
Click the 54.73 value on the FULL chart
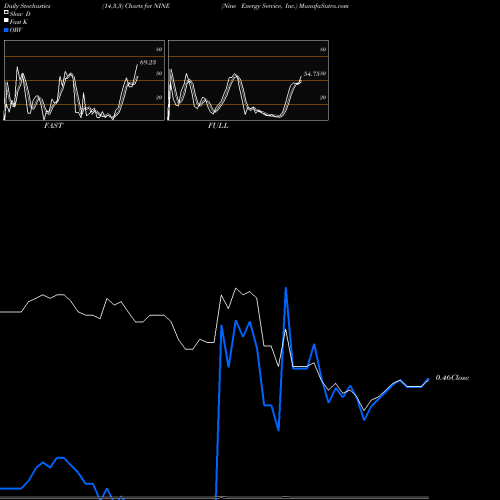click(x=312, y=74)
